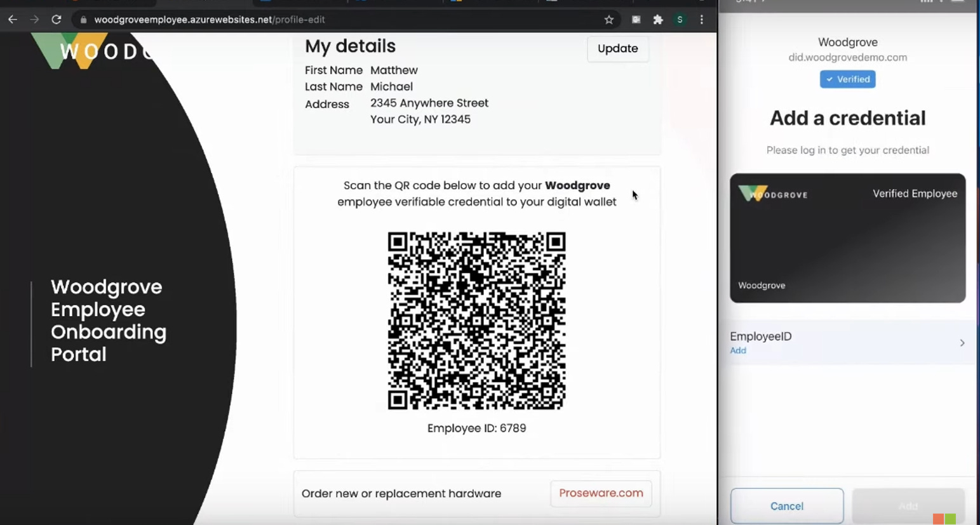This screenshot has width=980, height=525.
Task: Click the Update button
Action: (x=617, y=48)
